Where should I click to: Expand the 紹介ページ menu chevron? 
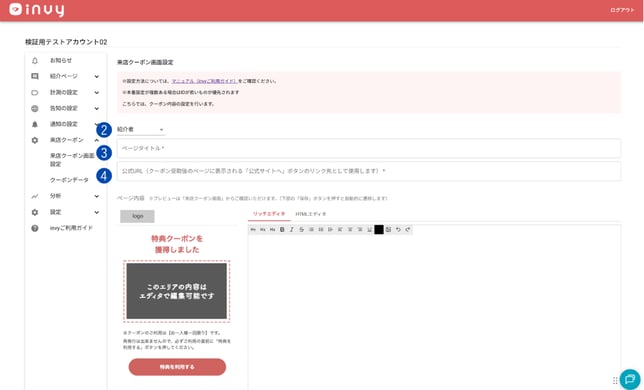click(97, 76)
